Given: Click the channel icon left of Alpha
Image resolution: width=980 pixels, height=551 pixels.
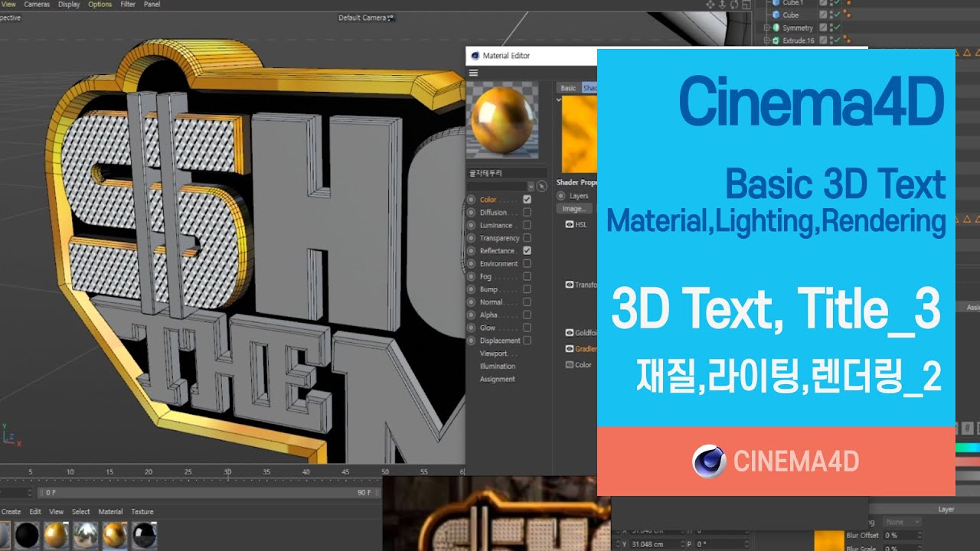Looking at the screenshot, I should coord(472,315).
